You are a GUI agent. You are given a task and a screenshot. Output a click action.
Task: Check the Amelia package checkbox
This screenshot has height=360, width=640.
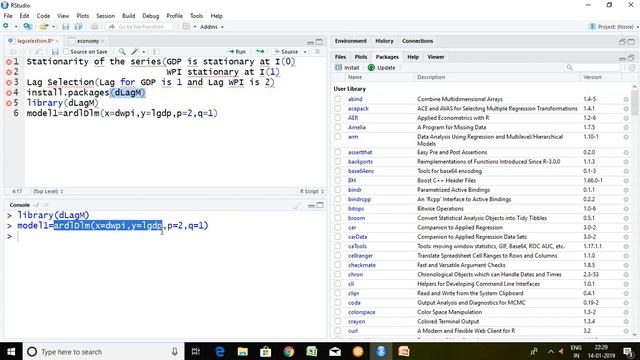[338, 127]
